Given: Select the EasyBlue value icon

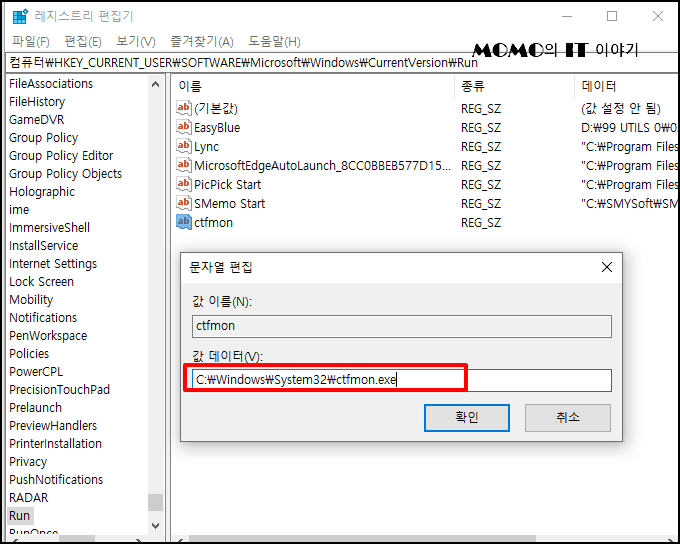Looking at the screenshot, I should point(183,127).
